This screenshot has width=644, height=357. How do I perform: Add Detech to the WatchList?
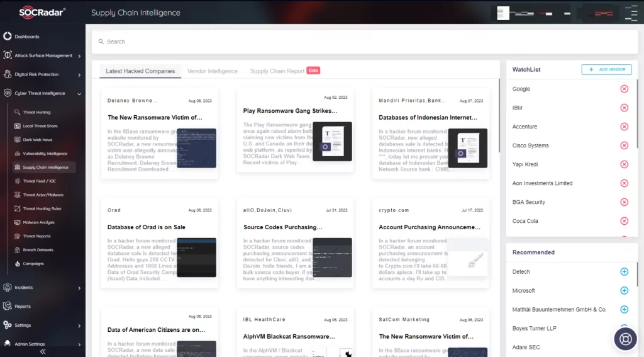click(624, 272)
